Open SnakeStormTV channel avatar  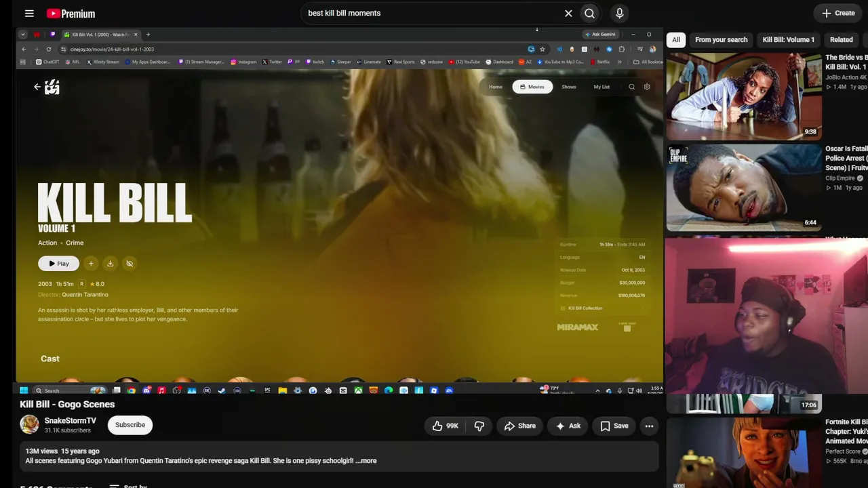coord(29,424)
